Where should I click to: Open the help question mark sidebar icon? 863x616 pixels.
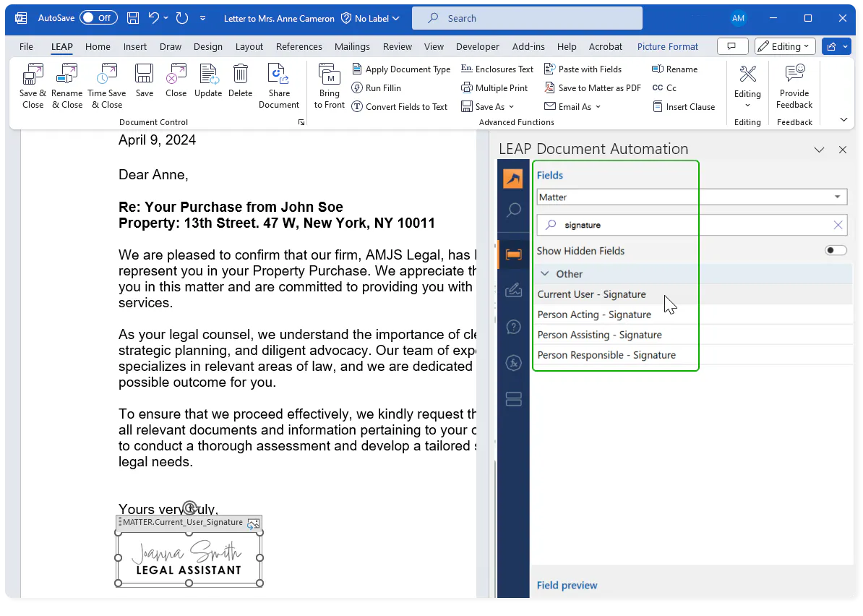(513, 328)
